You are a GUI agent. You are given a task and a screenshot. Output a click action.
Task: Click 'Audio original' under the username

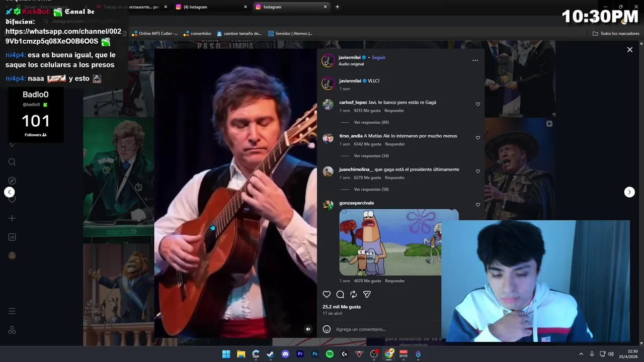point(351,64)
